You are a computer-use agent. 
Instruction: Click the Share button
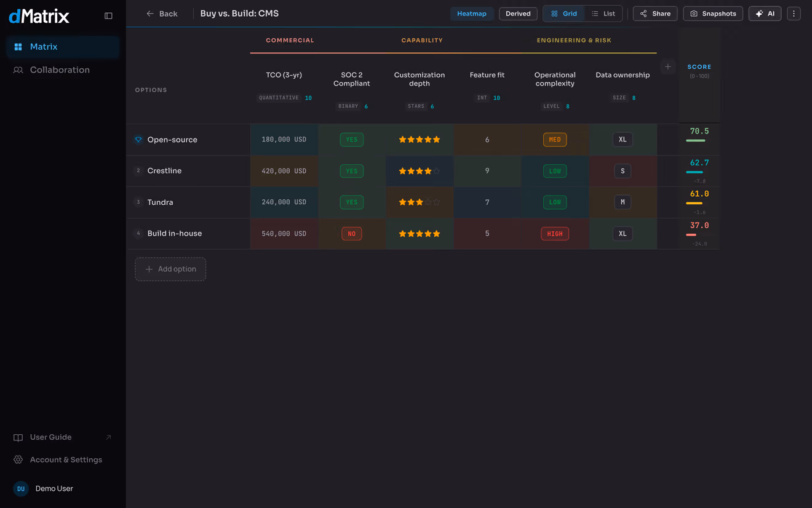tap(655, 14)
